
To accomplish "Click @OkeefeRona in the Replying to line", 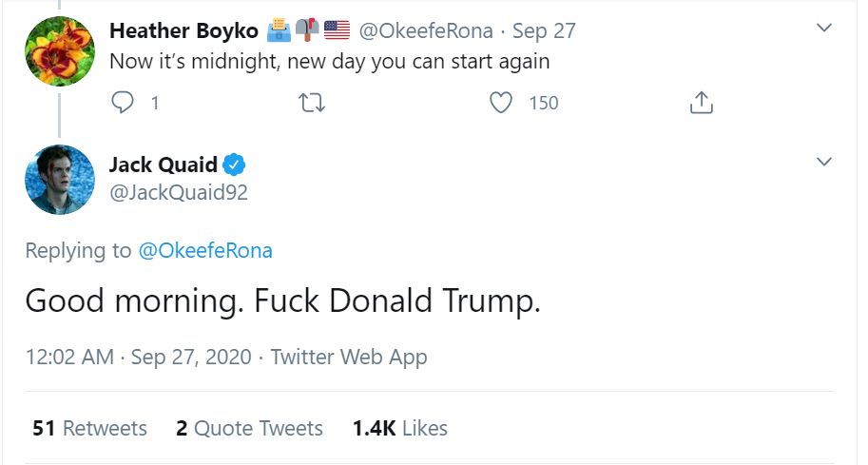I will (205, 250).
